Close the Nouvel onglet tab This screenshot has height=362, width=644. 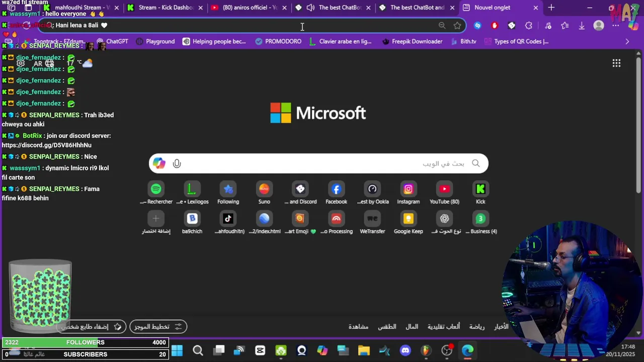pos(535,8)
